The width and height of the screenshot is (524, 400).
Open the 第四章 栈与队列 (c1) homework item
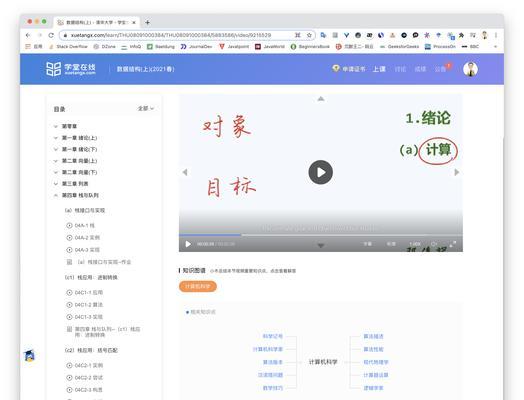[x=104, y=331]
